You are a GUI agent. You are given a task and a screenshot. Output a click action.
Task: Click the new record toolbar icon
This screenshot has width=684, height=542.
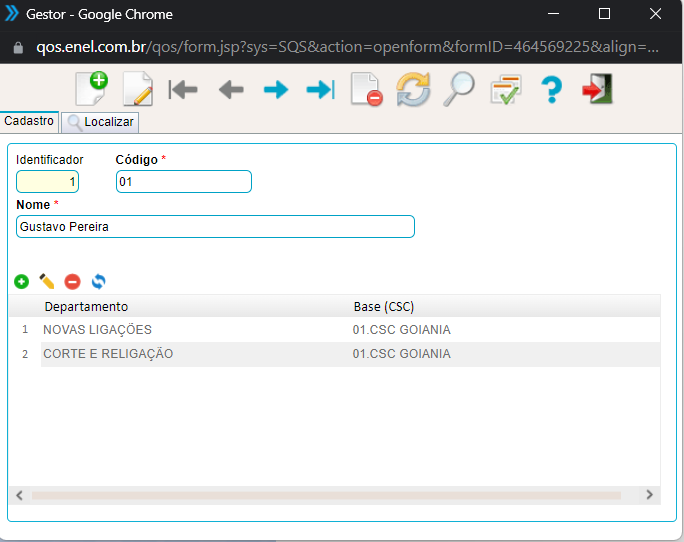coord(91,89)
